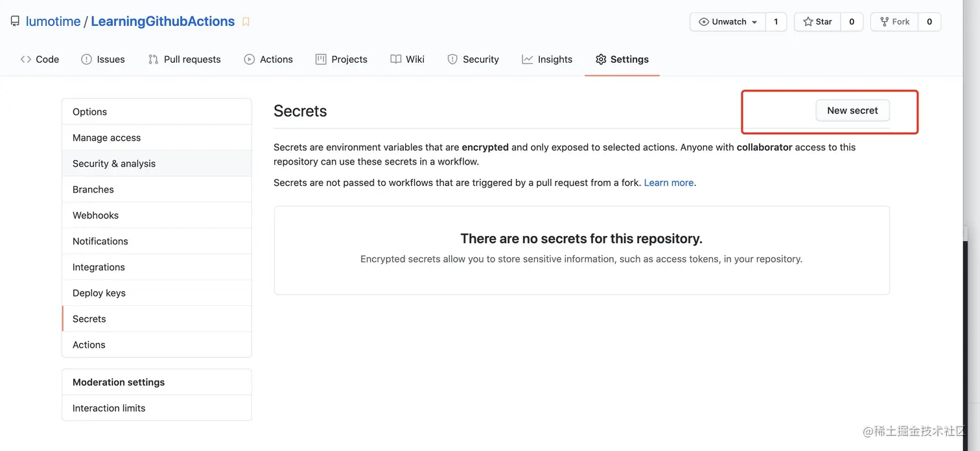This screenshot has height=451, width=980.
Task: Click the pull request branch icon
Action: 153,59
